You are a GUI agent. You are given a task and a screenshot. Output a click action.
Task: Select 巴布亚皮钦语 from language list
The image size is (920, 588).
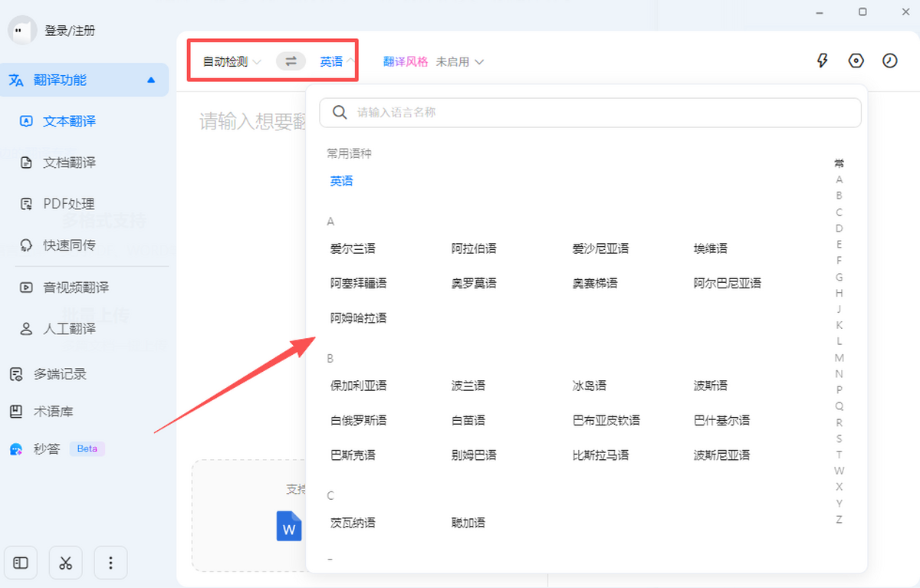pos(606,421)
